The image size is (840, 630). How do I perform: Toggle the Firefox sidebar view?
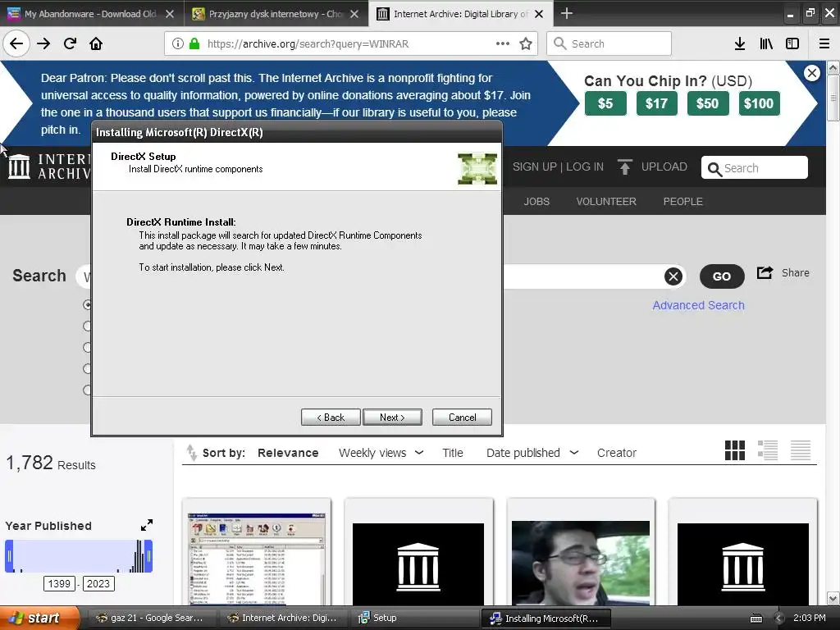(792, 44)
